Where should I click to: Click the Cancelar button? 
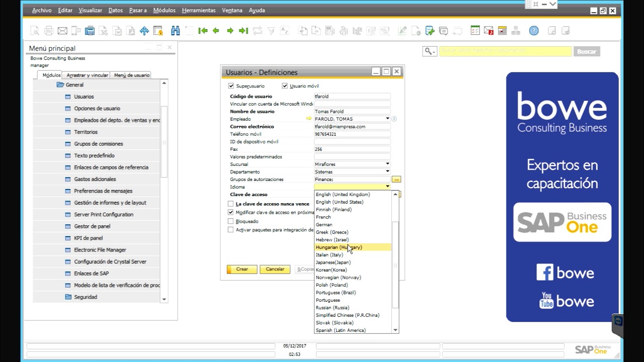(275, 269)
